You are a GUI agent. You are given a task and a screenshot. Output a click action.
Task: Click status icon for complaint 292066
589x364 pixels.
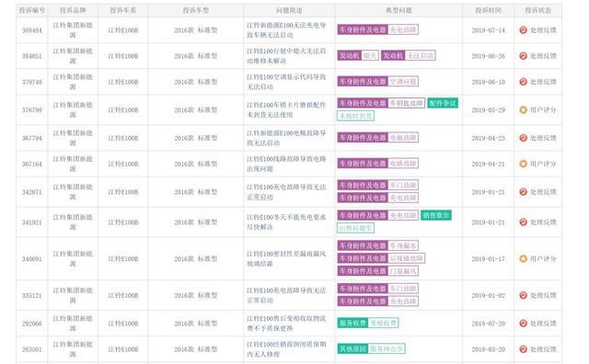pos(523,324)
